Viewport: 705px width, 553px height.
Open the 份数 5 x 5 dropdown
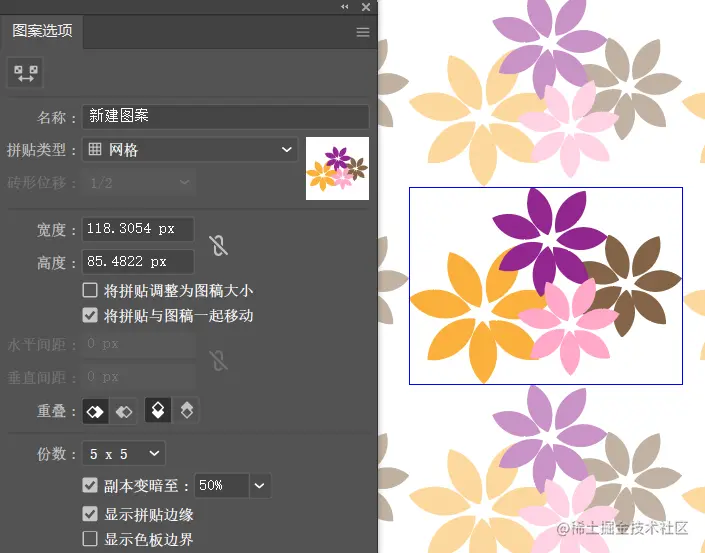(x=124, y=454)
